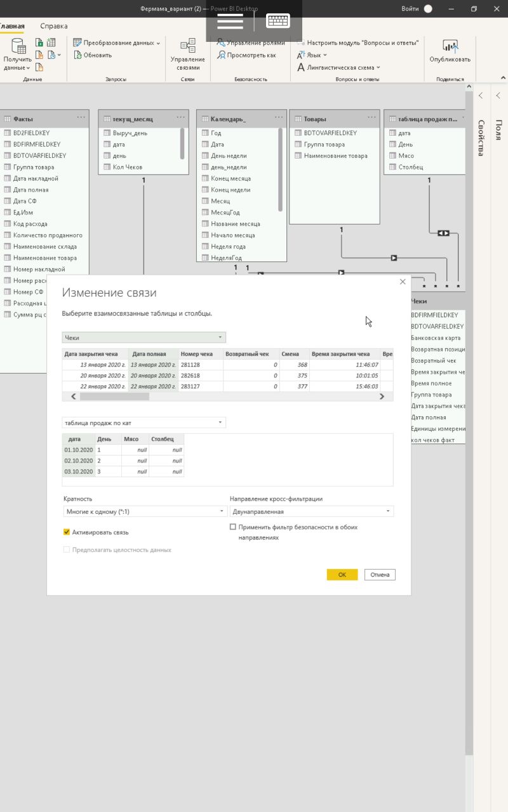This screenshot has width=508, height=812.
Task: Open the Поля vertical pane tab
Action: 498,129
